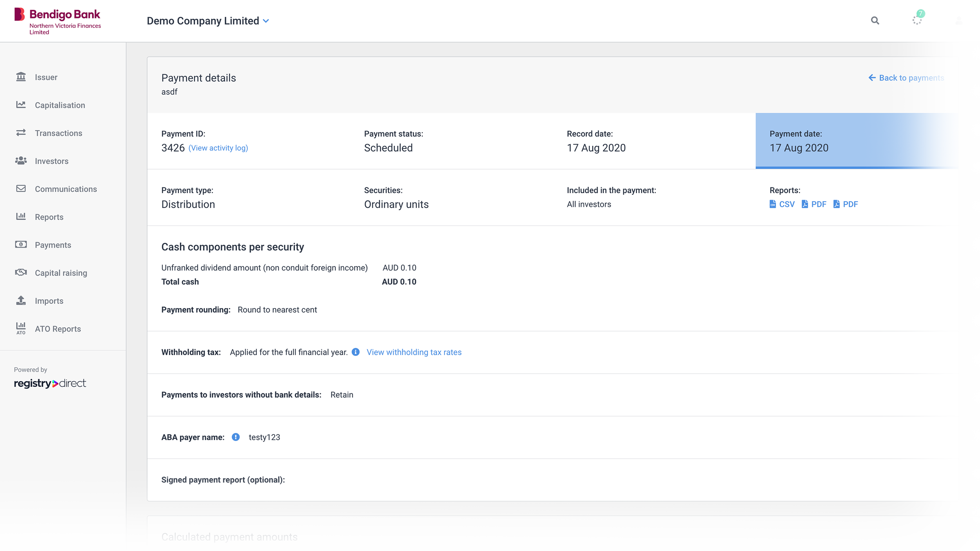Click the first PDF file icon
The width and height of the screenshot is (980, 551).
click(x=805, y=204)
